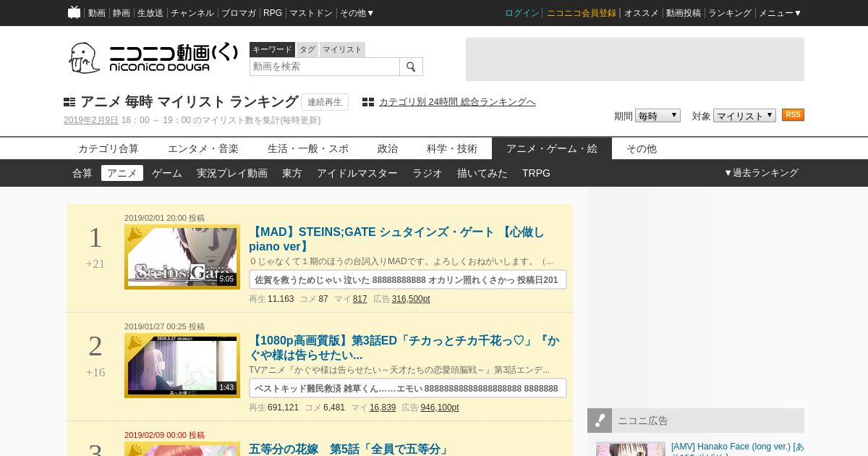The height and width of the screenshot is (456, 868).
Task: Click the gray banner advertisement area
Action: coord(635,59)
